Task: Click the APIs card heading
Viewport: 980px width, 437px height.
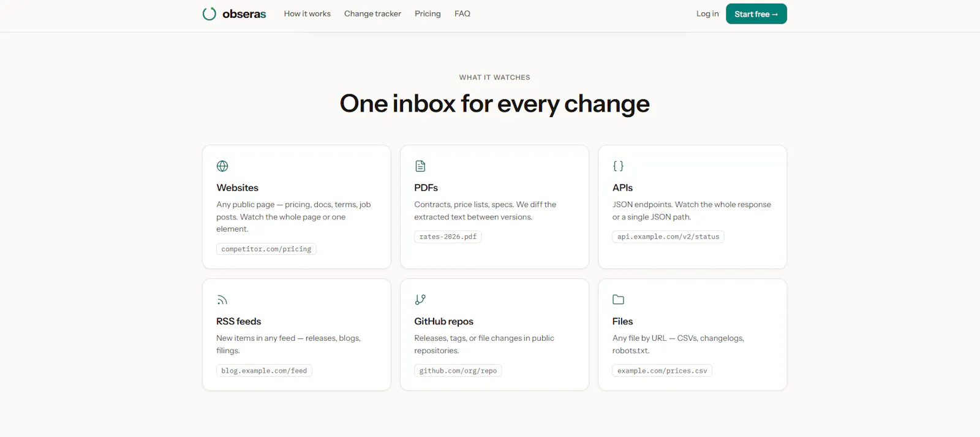Action: (x=622, y=188)
